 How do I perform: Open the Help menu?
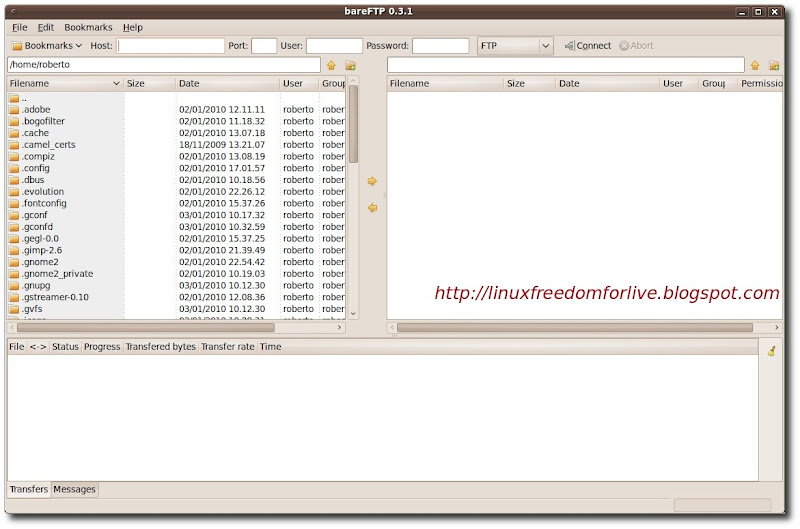(x=133, y=27)
